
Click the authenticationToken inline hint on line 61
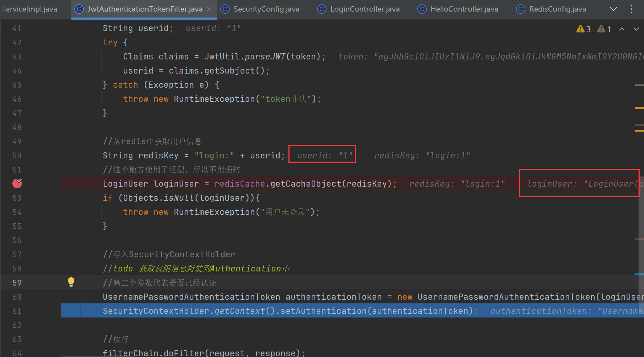pos(567,311)
